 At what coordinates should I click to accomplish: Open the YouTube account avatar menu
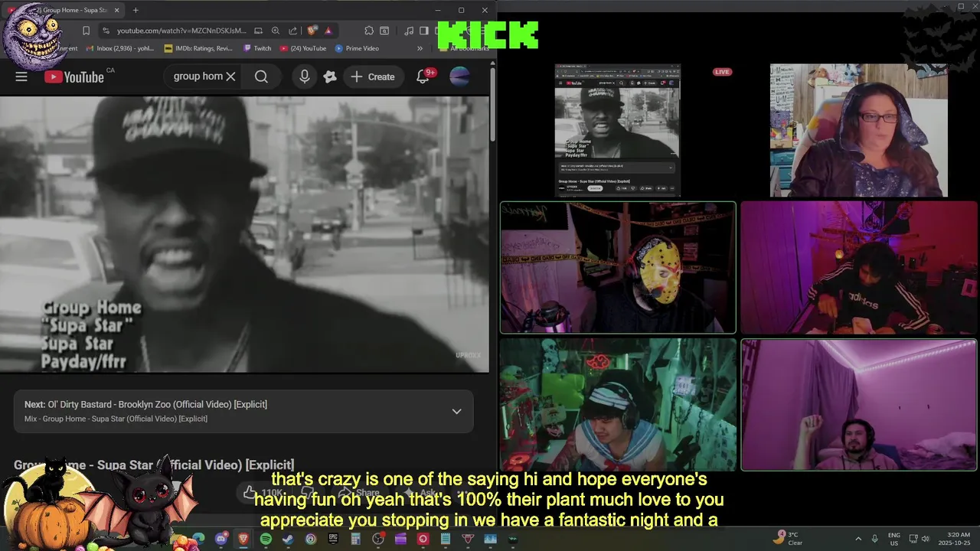pyautogui.click(x=459, y=77)
